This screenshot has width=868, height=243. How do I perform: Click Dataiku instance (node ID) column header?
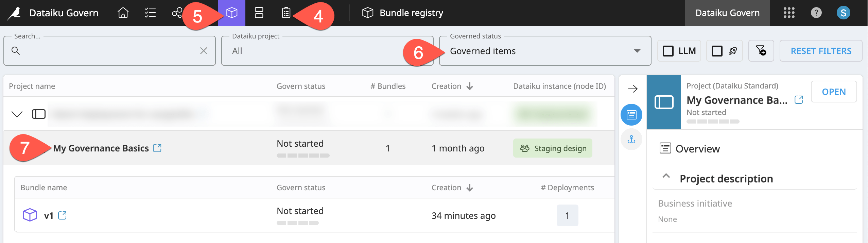click(559, 86)
